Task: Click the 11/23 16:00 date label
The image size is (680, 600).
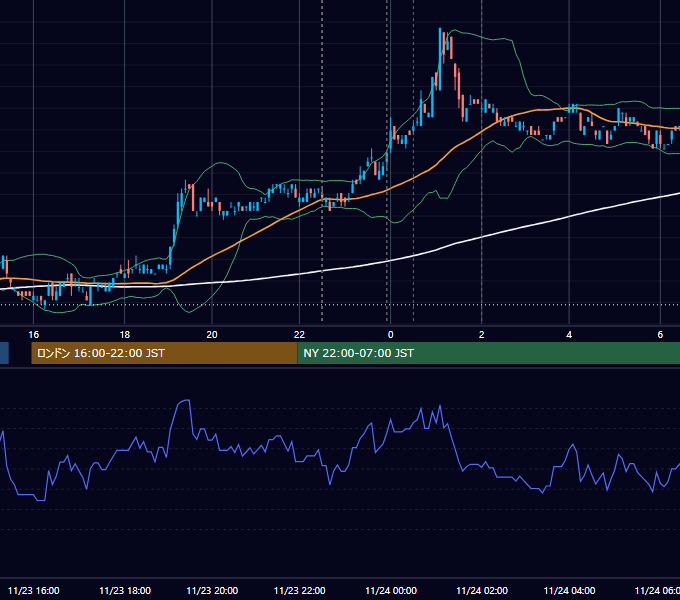Action: pos(33,590)
